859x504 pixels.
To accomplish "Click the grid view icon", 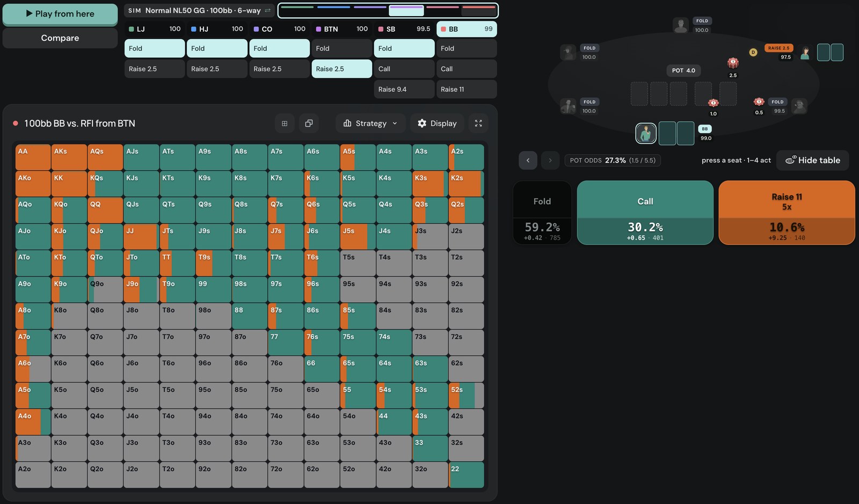I will point(285,123).
